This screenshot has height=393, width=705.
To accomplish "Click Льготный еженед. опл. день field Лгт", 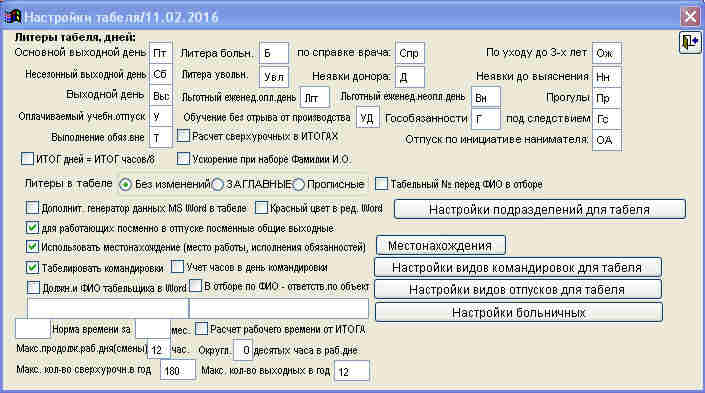I will tap(314, 98).
